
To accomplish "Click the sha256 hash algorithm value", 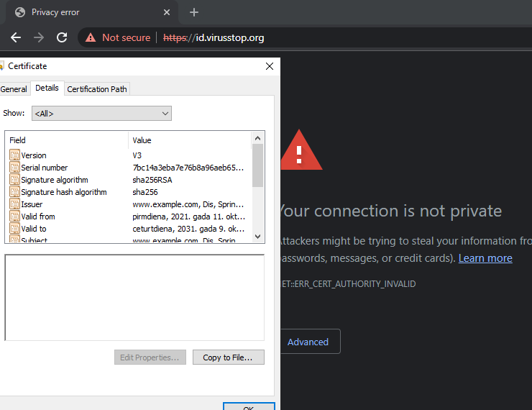I will tap(145, 192).
